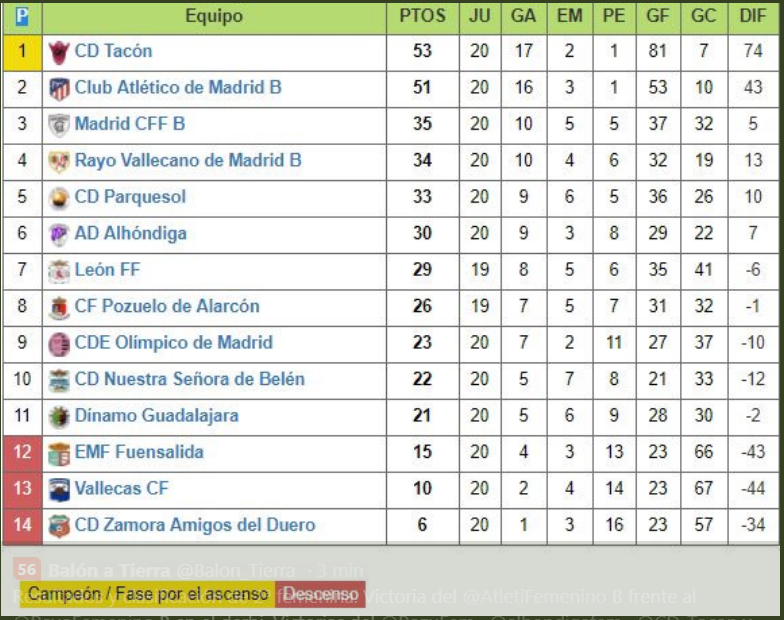This screenshot has height=620, width=784.
Task: Open the CDE Olímpico de Madrid link
Action: [x=173, y=343]
